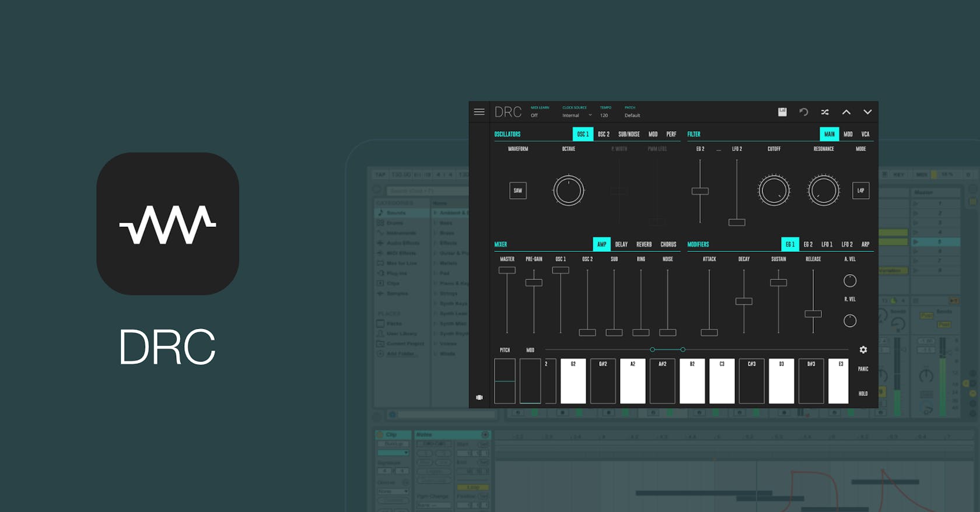Open the Clock Source Internal dropdown
This screenshot has height=512, width=980.
coord(577,115)
